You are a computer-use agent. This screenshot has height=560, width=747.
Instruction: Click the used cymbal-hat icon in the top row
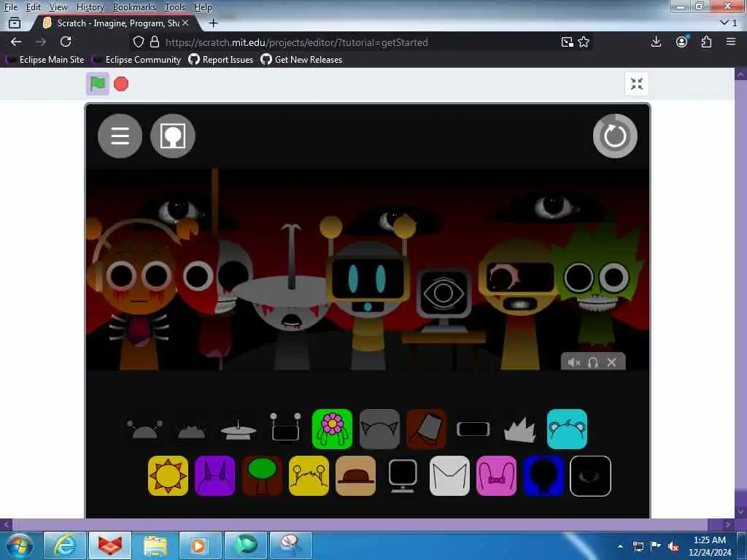[239, 429]
